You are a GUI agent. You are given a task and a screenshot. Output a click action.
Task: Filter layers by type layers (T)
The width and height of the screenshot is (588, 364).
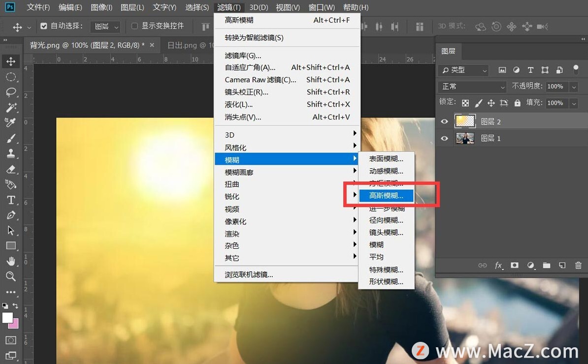530,70
